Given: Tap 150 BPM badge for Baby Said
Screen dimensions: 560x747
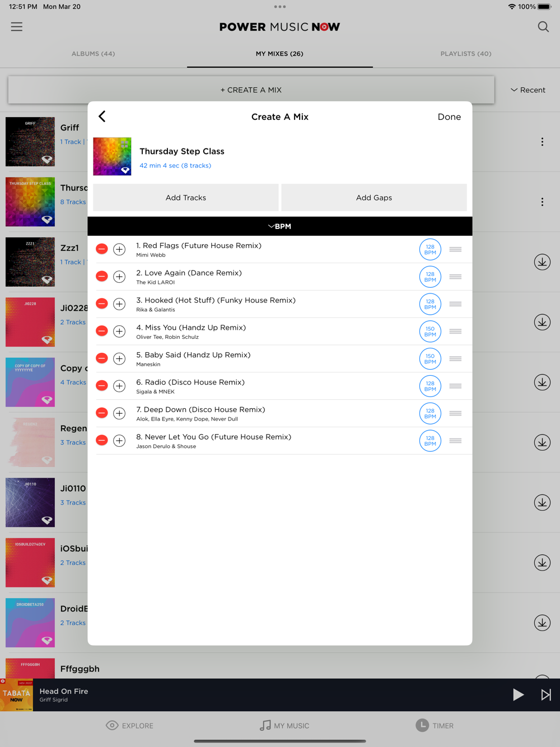Looking at the screenshot, I should coord(430,359).
